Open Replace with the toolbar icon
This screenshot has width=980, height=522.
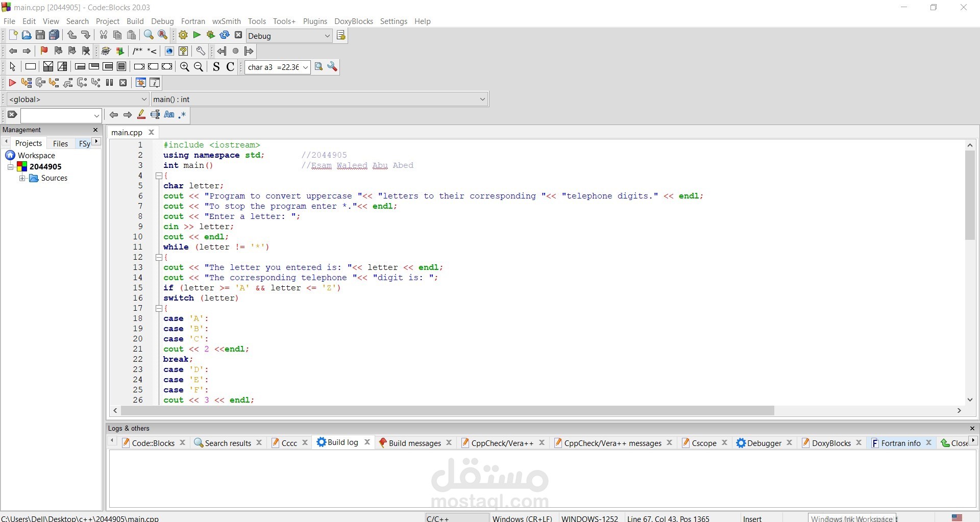click(163, 35)
